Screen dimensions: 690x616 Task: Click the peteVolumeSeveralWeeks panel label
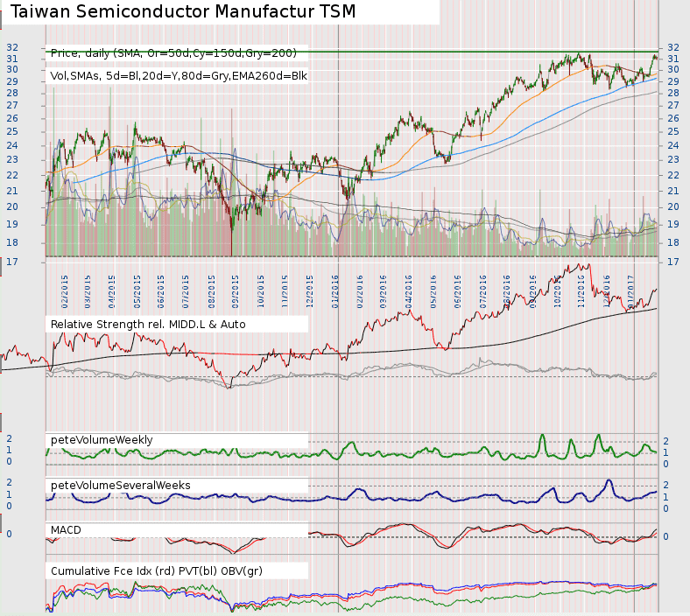pos(121,486)
